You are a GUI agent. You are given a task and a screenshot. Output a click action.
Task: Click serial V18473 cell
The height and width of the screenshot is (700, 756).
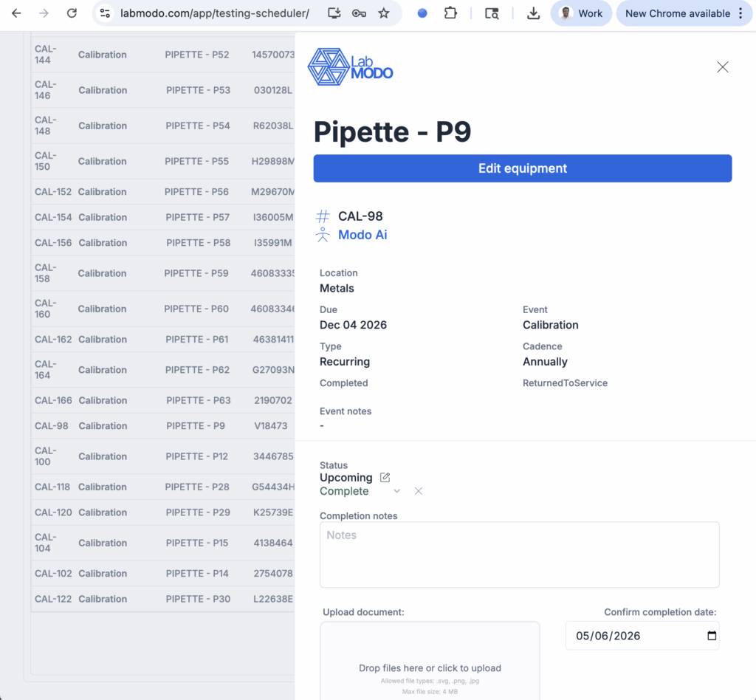[270, 426]
